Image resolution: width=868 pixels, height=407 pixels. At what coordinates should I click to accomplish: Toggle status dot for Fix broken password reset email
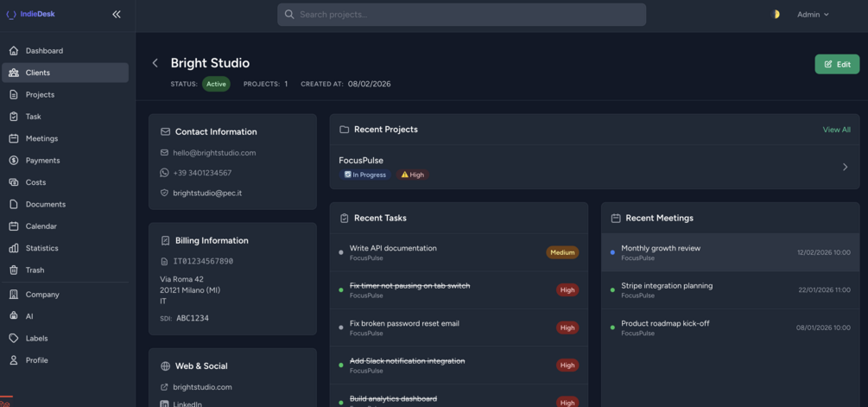point(341,328)
